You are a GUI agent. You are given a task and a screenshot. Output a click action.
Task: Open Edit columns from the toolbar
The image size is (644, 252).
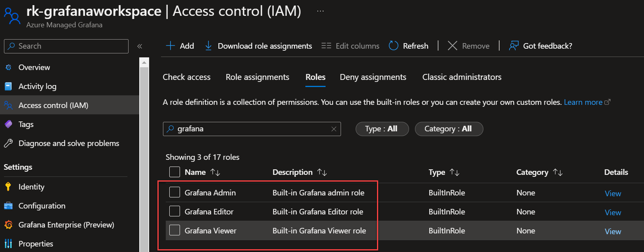(350, 46)
